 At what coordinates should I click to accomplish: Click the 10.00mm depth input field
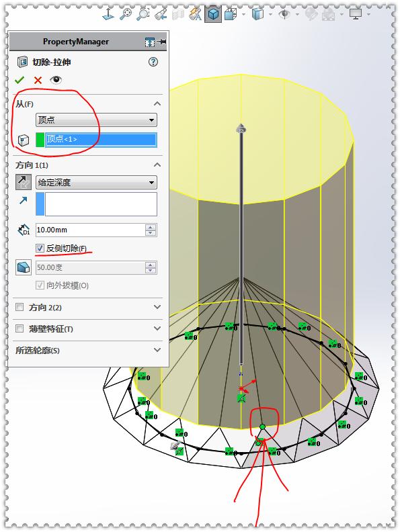pyautogui.click(x=90, y=230)
